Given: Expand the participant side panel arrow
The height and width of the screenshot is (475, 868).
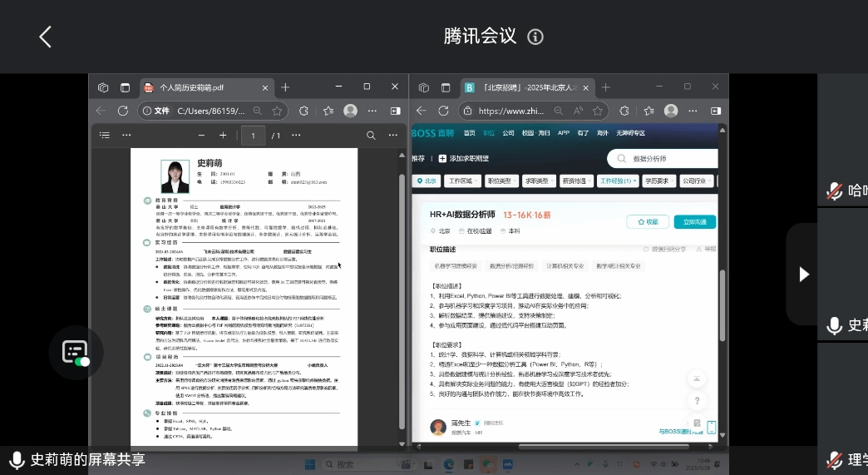Looking at the screenshot, I should [804, 274].
